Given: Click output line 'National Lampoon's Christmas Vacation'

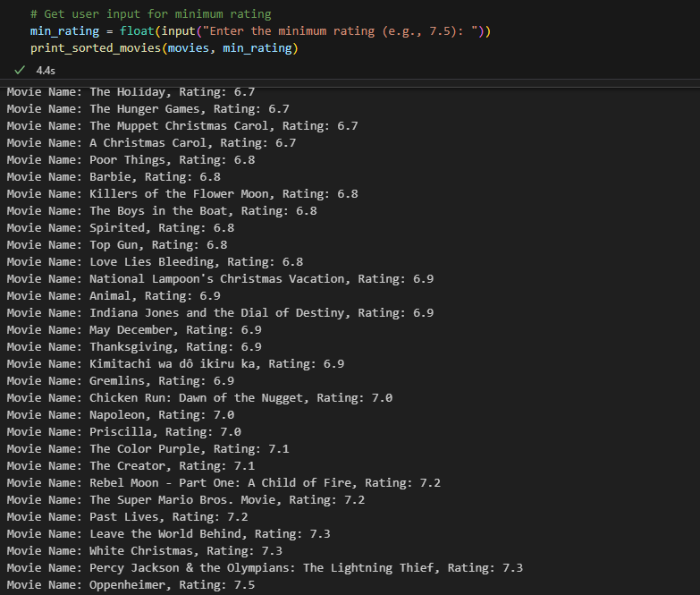Looking at the screenshot, I should (x=220, y=279).
